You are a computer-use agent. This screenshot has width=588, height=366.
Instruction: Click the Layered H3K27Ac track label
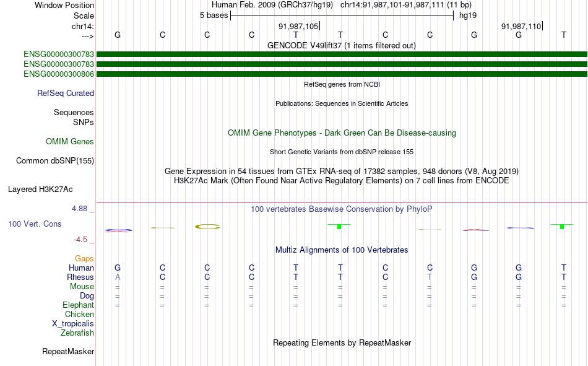pos(40,190)
